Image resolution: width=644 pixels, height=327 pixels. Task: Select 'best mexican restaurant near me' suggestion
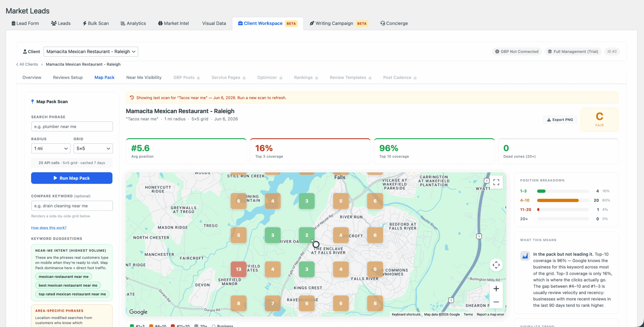[68, 285]
